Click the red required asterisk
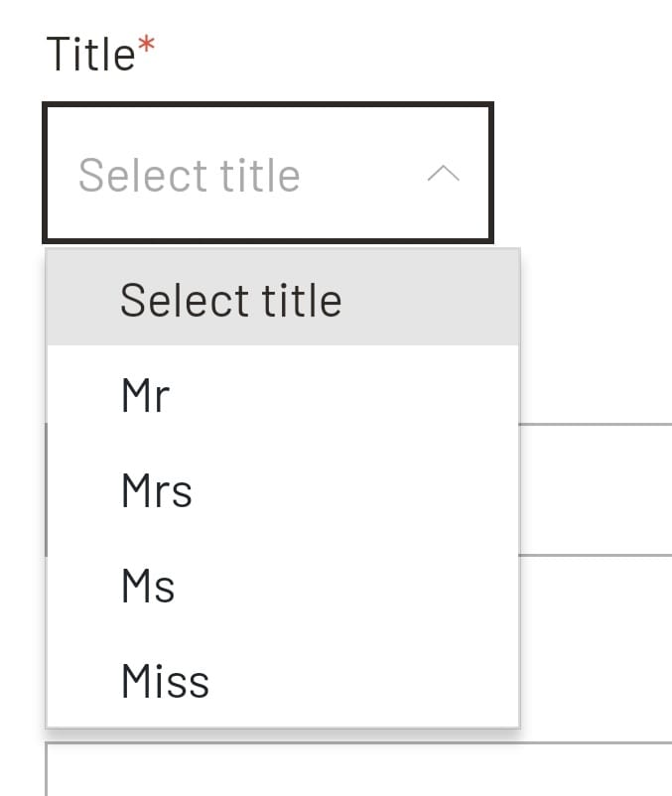The width and height of the screenshot is (672, 796). (147, 47)
